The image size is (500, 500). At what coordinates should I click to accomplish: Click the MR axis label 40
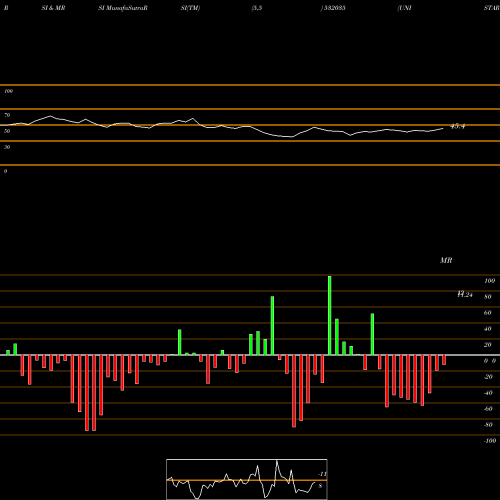pyautogui.click(x=488, y=329)
